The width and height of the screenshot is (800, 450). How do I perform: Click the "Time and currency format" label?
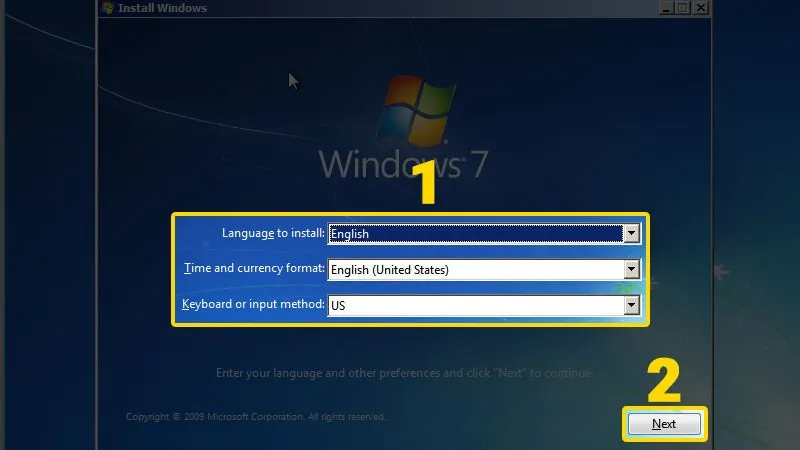click(x=255, y=269)
